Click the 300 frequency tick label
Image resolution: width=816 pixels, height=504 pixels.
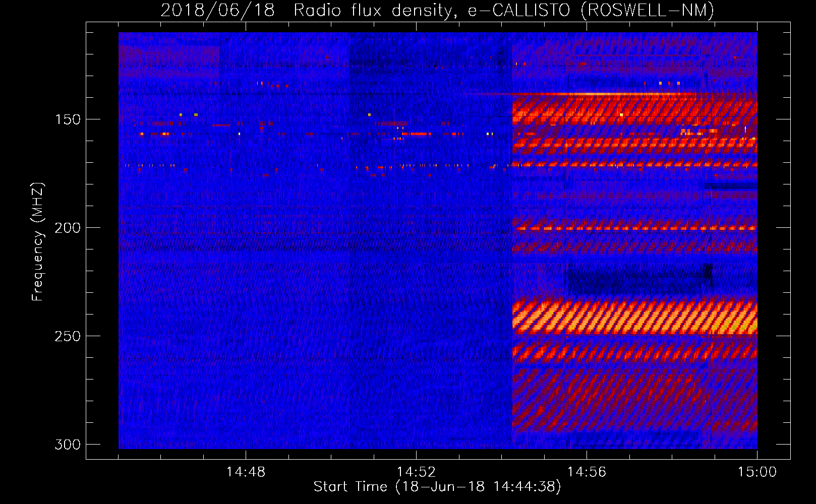68,445
